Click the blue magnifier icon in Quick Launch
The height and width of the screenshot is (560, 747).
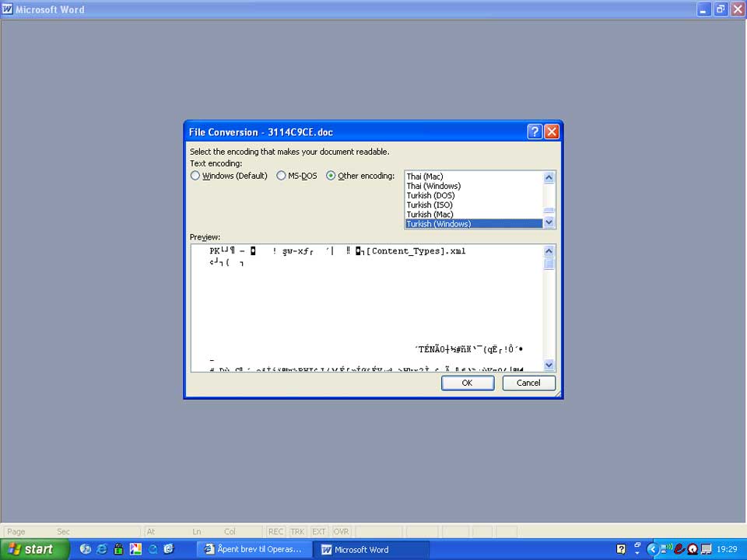click(153, 549)
